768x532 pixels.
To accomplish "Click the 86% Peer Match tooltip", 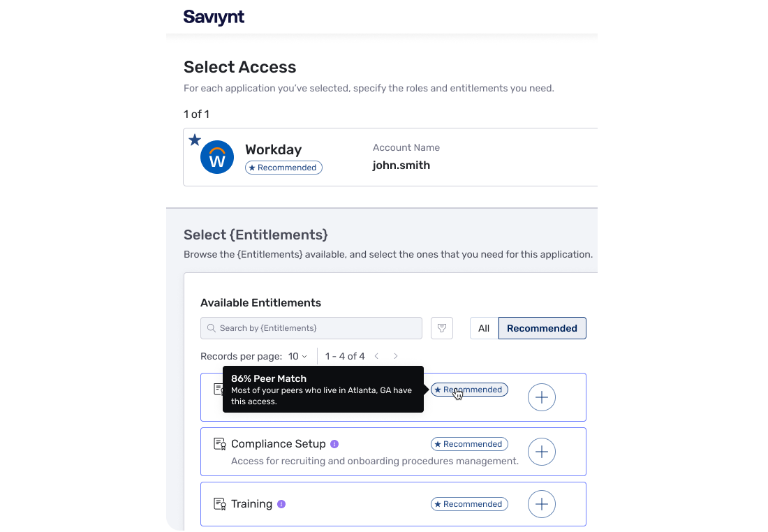I will [x=323, y=390].
